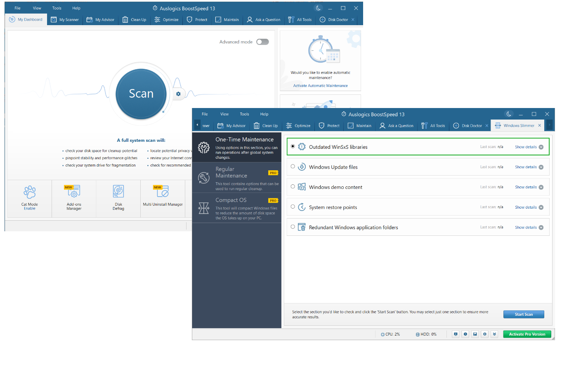Close the Windows Slimmer tab
Viewport: 588px width, 376px height.
(539, 125)
